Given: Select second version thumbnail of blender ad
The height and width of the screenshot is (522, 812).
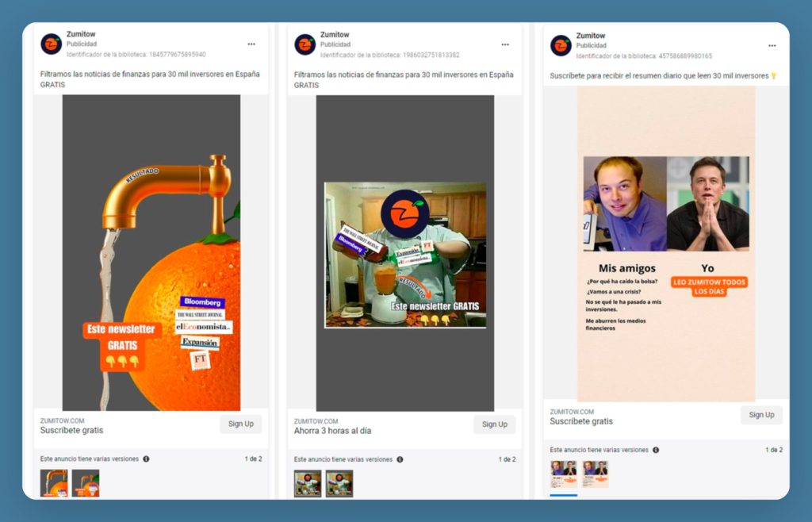Looking at the screenshot, I should pyautogui.click(x=339, y=484).
